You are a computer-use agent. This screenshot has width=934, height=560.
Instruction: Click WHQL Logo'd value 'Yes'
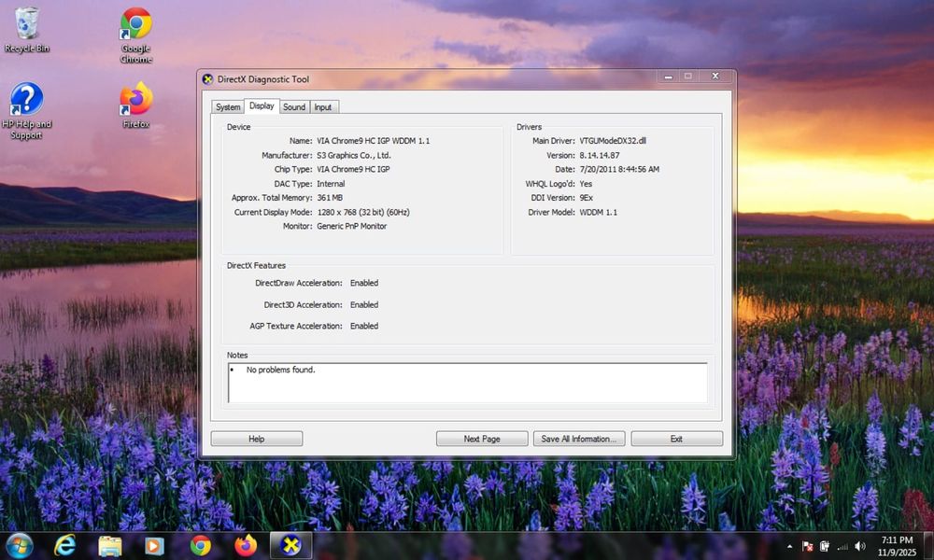coord(586,184)
